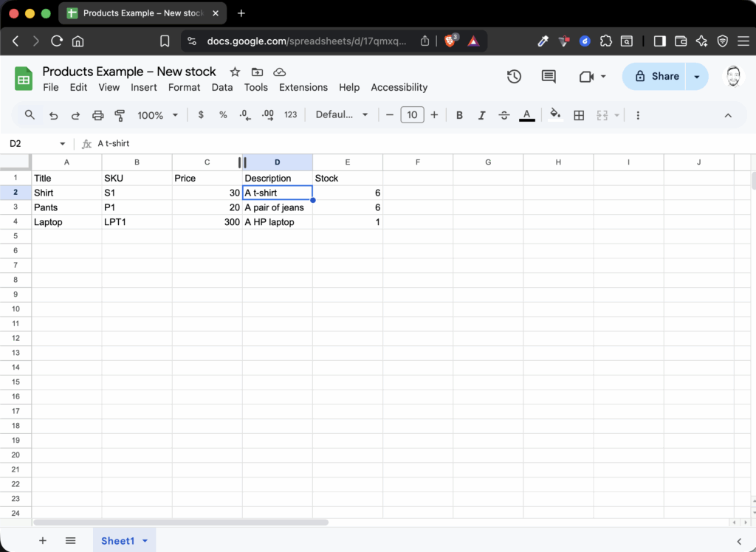Open version history clock icon

click(514, 77)
